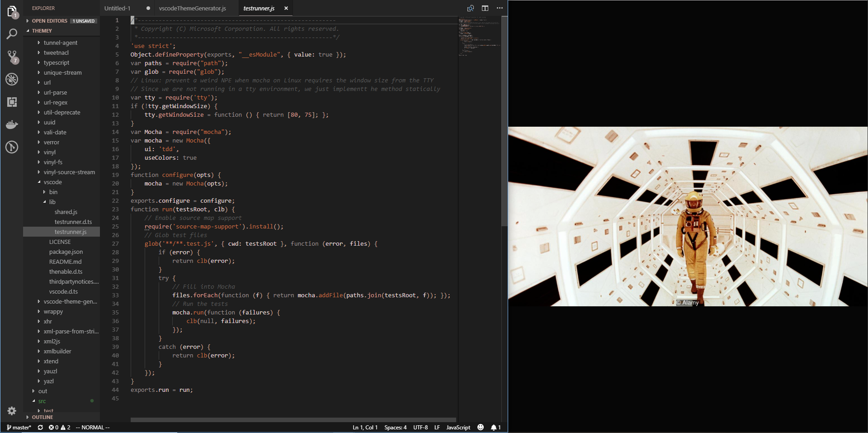
Task: Click the 1 UNSAVED badge
Action: pyautogui.click(x=84, y=21)
